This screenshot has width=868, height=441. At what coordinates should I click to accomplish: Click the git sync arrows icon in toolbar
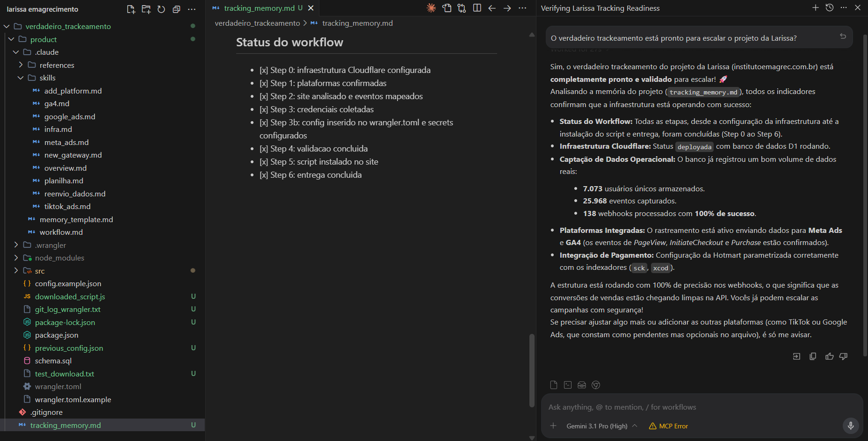pyautogui.click(x=462, y=8)
